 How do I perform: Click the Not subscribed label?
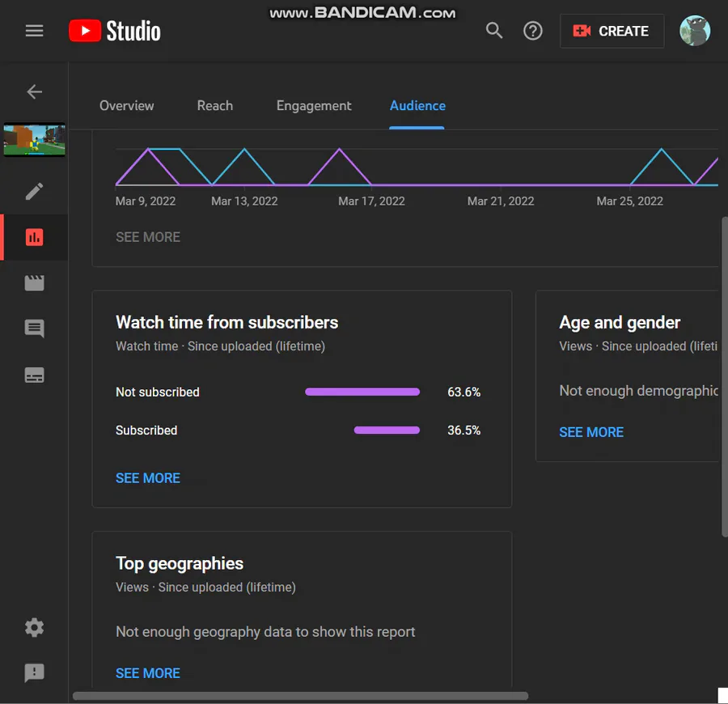tap(158, 392)
